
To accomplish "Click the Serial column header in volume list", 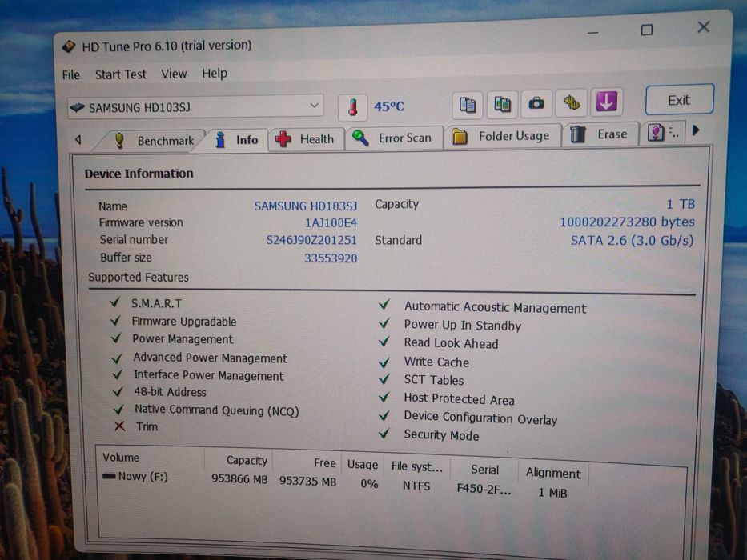I will pyautogui.click(x=484, y=470).
